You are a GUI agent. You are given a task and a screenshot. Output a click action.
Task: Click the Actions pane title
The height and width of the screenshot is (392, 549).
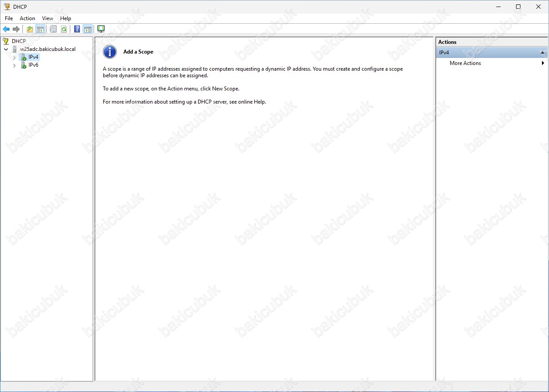tap(447, 42)
